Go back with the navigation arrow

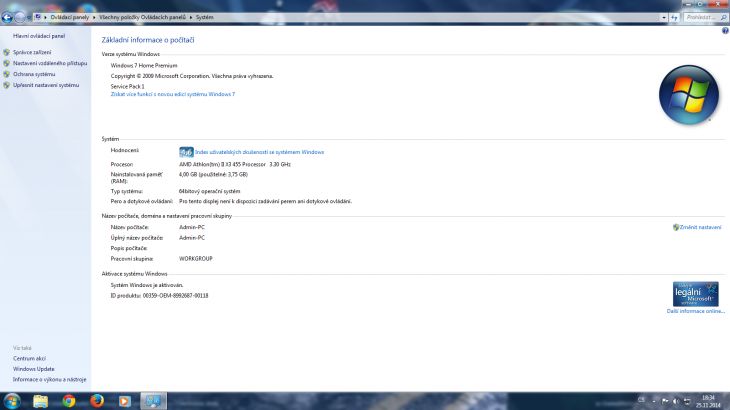pos(7,18)
